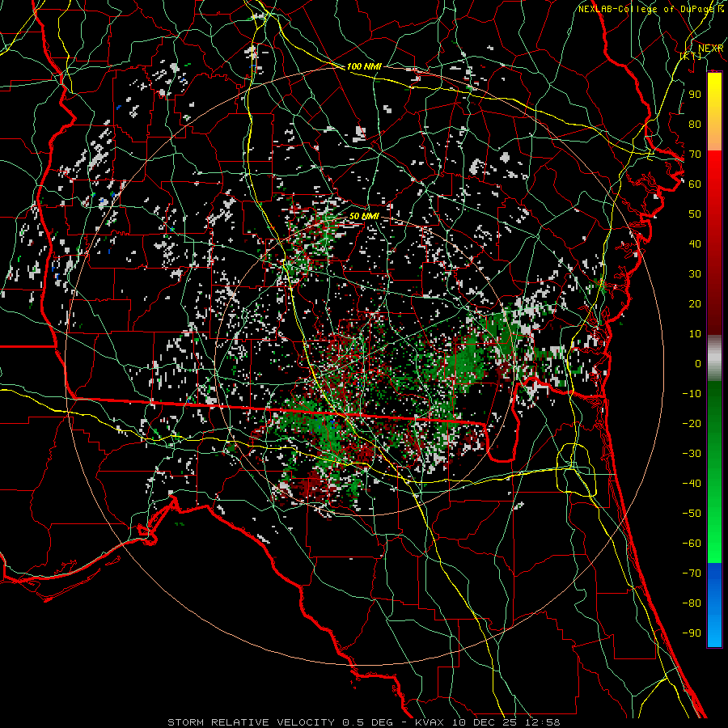Viewport: 728px width, 728px height.
Task: Select the "60" value on the velocity scale
Action: (695, 184)
